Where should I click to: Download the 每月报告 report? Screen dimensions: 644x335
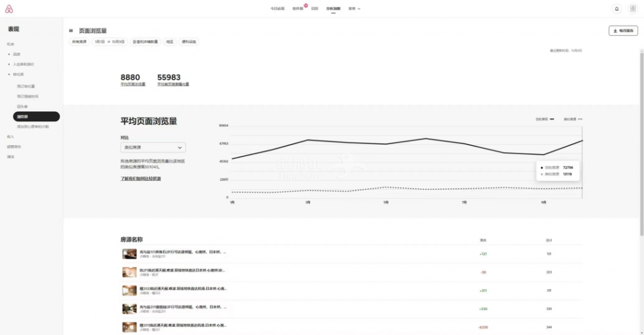pyautogui.click(x=623, y=31)
